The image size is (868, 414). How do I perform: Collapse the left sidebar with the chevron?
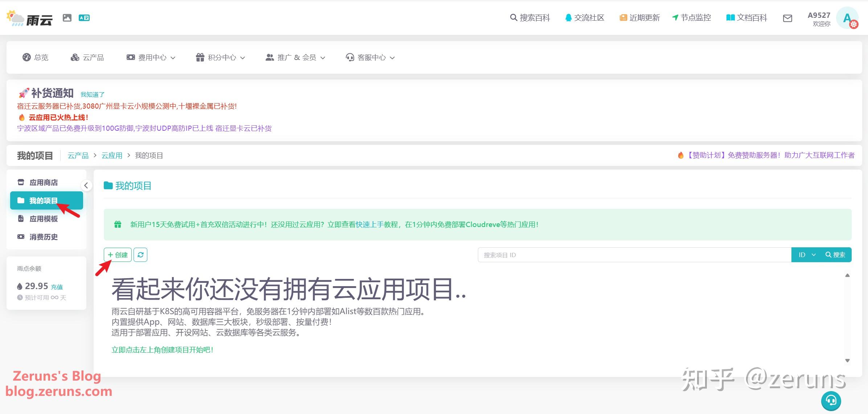tap(87, 186)
